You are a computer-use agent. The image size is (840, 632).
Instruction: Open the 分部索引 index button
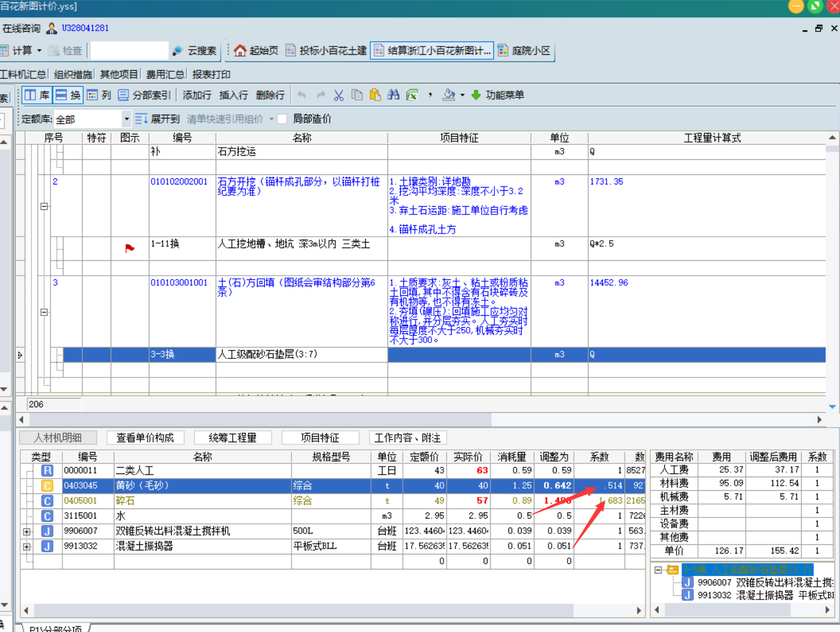144,95
